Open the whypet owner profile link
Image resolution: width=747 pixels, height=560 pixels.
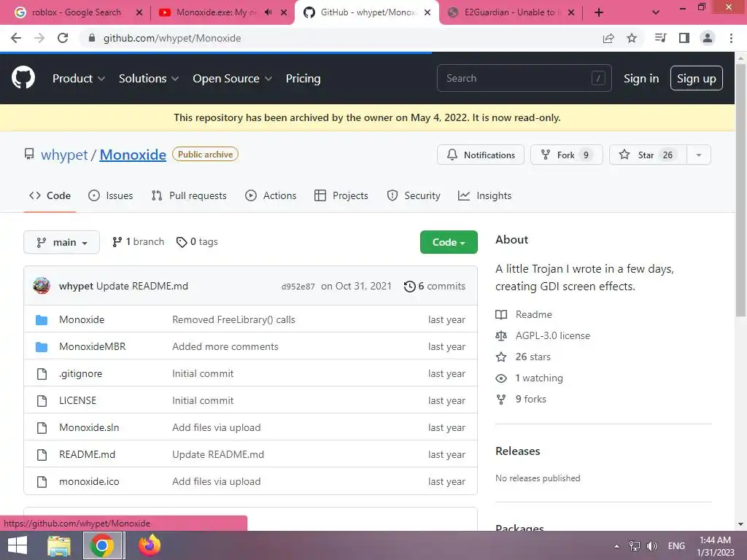click(64, 155)
